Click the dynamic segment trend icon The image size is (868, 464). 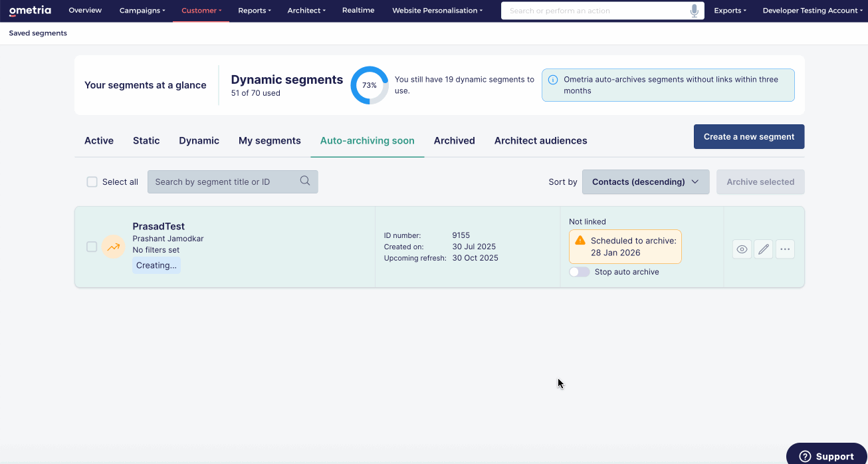pos(114,247)
